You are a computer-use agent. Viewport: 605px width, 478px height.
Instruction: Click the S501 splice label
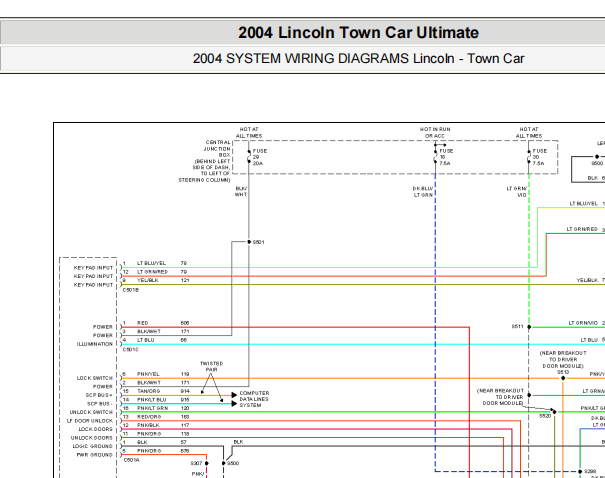(259, 242)
